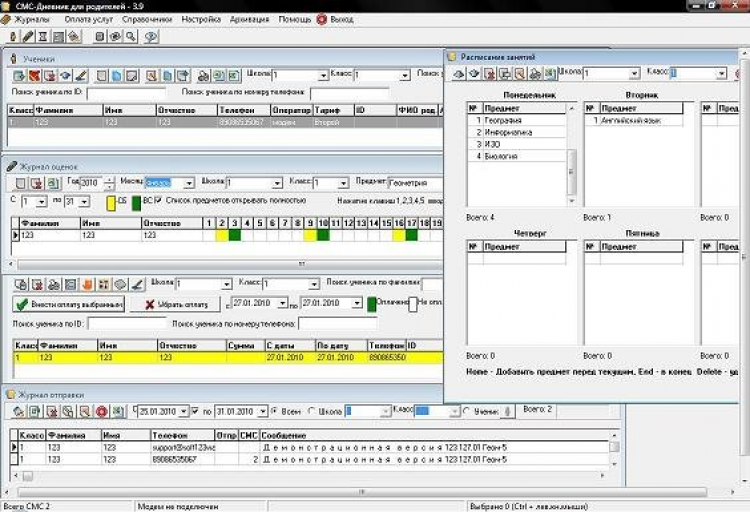The width and height of the screenshot is (750, 512).
Task: Select the 'Ученик' radio button
Action: [467, 411]
